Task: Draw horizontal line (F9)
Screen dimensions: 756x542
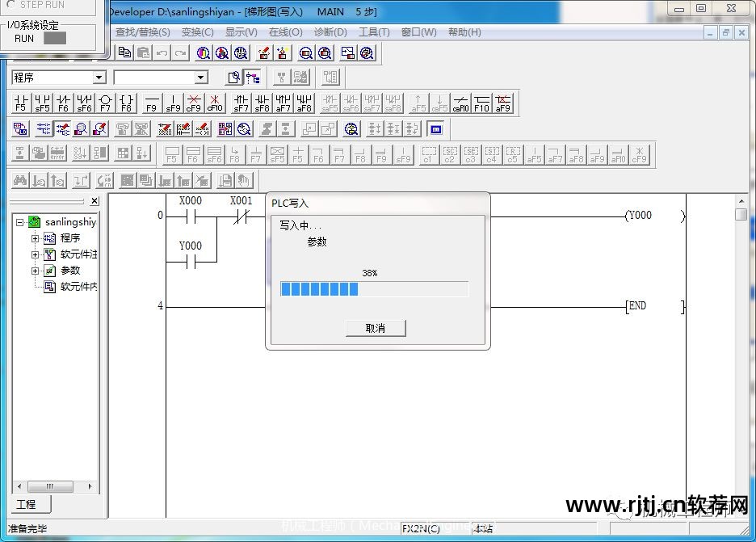Action: (151, 103)
